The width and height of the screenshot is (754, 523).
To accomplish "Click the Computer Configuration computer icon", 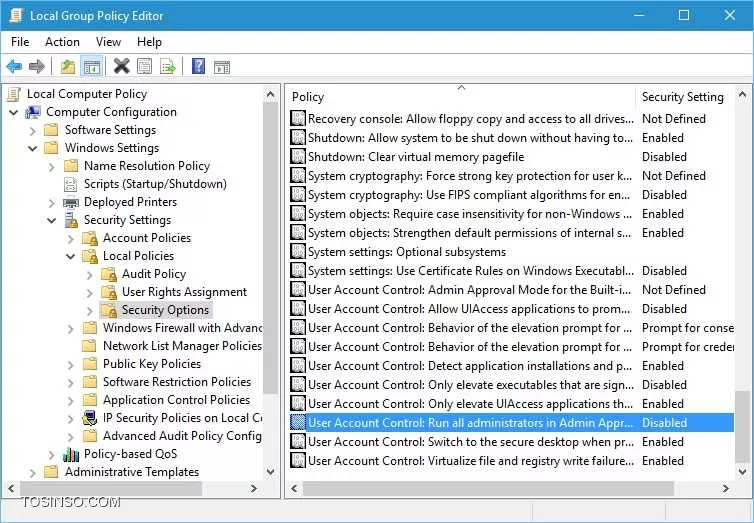I will pos(34,112).
